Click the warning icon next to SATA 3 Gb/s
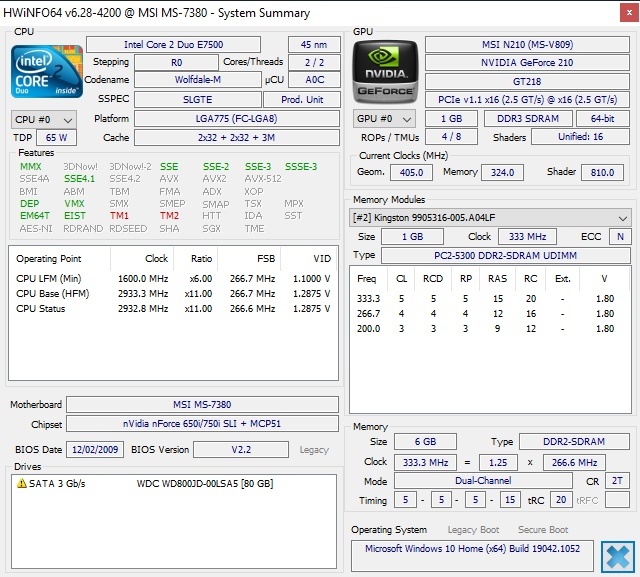Viewport: 640px width, 577px height. point(22,483)
